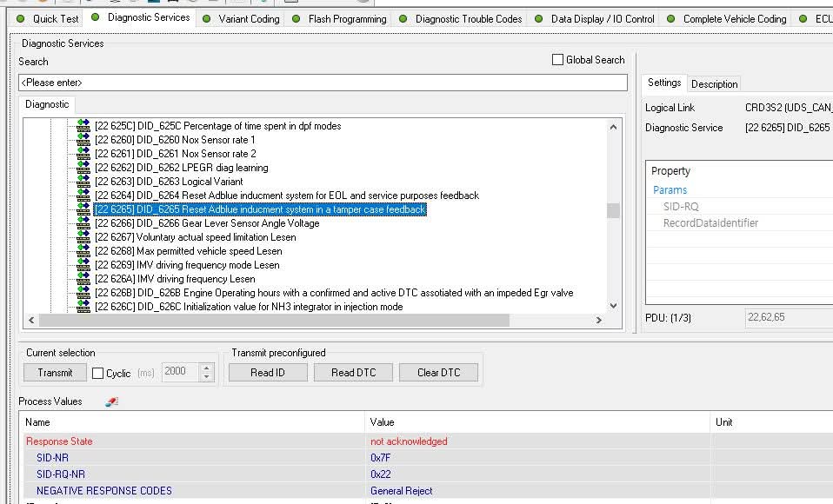This screenshot has height=504, width=833.
Task: Increase cyclic interval with up spinner arrow
Action: coord(207,368)
